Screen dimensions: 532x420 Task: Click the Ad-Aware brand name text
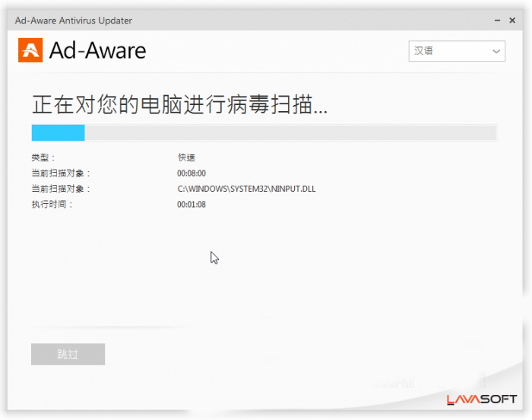tap(97, 51)
